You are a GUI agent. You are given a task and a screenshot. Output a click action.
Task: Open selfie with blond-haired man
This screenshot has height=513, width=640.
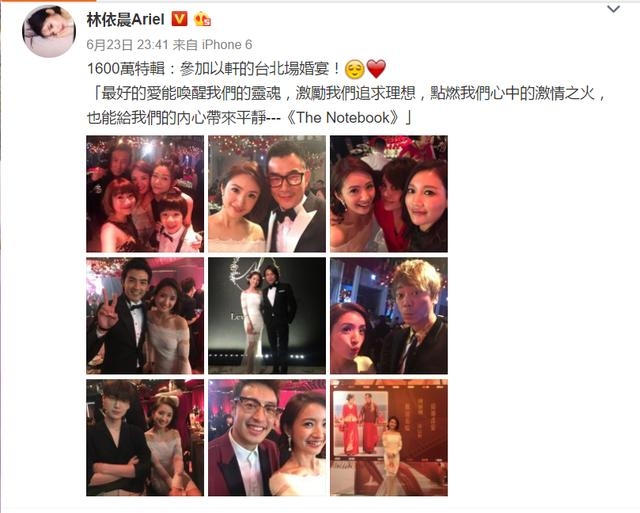(x=389, y=315)
